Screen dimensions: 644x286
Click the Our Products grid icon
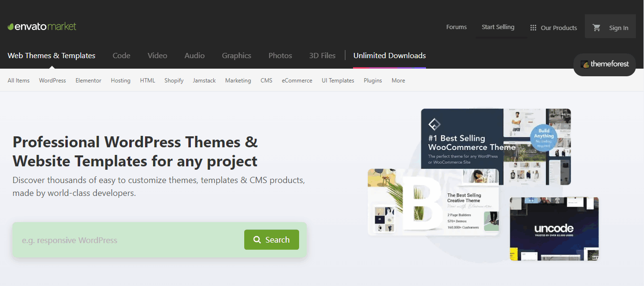tap(533, 28)
